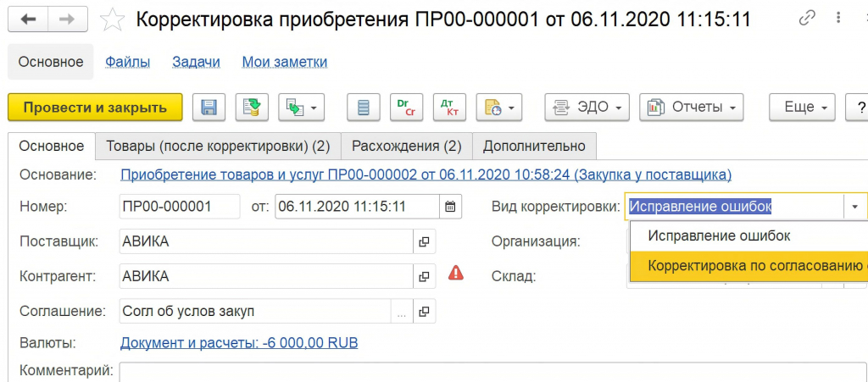Click the Комментарий input field
This screenshot has height=382, width=868.
494,372
